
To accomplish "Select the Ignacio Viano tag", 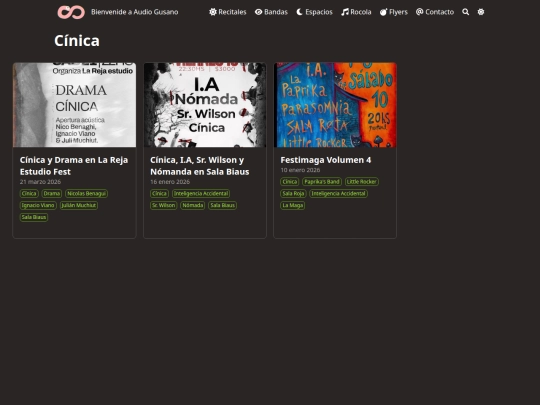I will [38, 205].
